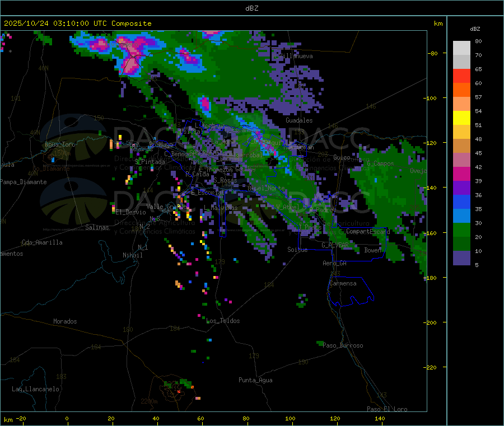Viewport: 504px width, 426px height.
Task: Click the Cda_Amarilla location label
Action: click(x=42, y=242)
